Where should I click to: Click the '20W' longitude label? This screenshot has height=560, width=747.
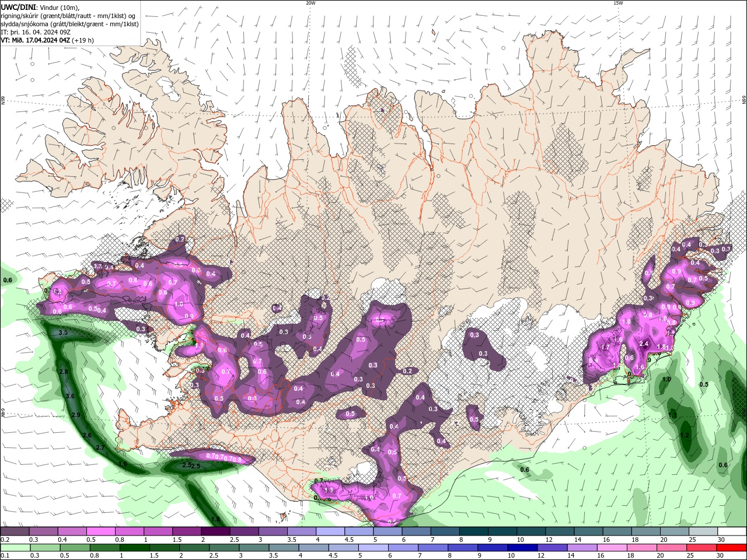[310, 2]
